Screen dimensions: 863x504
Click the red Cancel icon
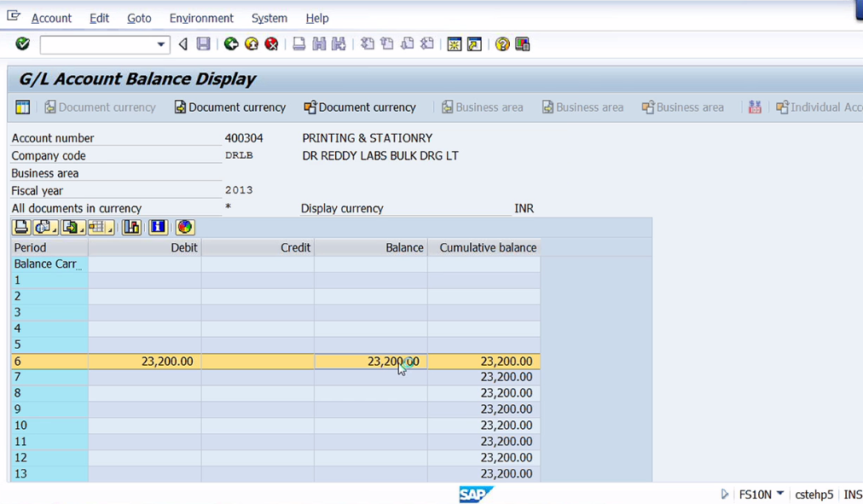coord(271,44)
